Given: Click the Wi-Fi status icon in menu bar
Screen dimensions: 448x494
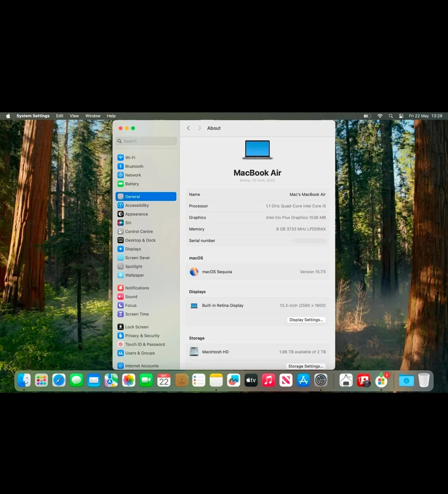Looking at the screenshot, I should pos(380,116).
